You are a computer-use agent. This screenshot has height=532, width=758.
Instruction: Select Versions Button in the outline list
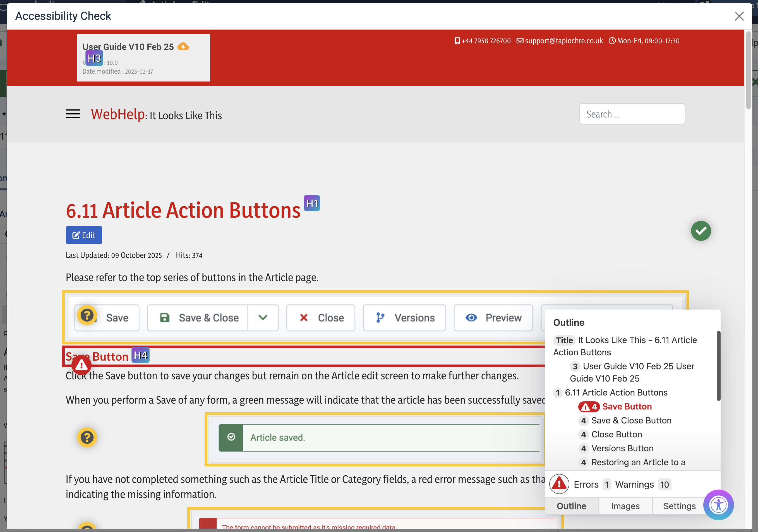pyautogui.click(x=622, y=449)
